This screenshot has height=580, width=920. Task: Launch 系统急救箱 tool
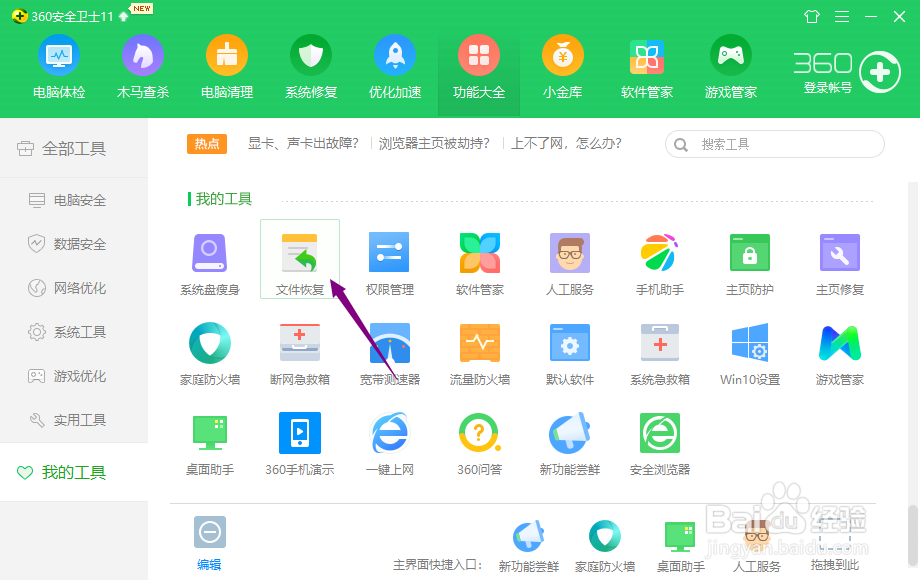click(x=659, y=354)
